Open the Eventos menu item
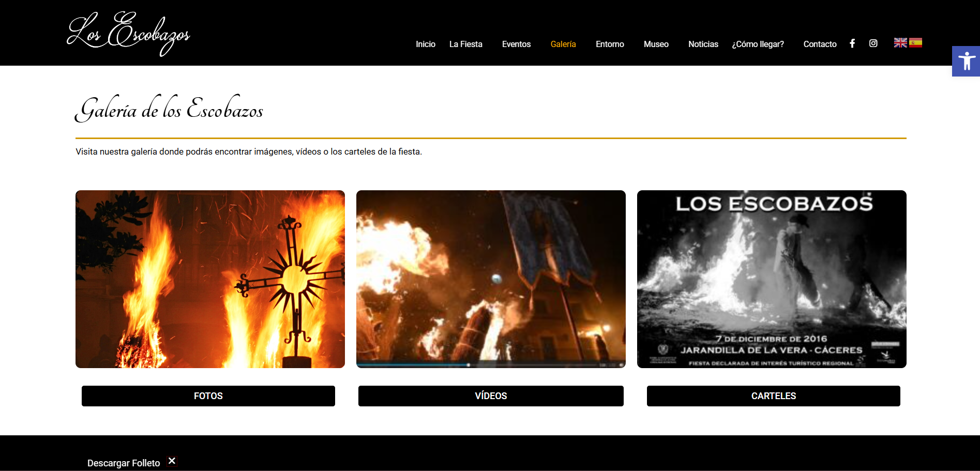980x471 pixels. coord(516,44)
